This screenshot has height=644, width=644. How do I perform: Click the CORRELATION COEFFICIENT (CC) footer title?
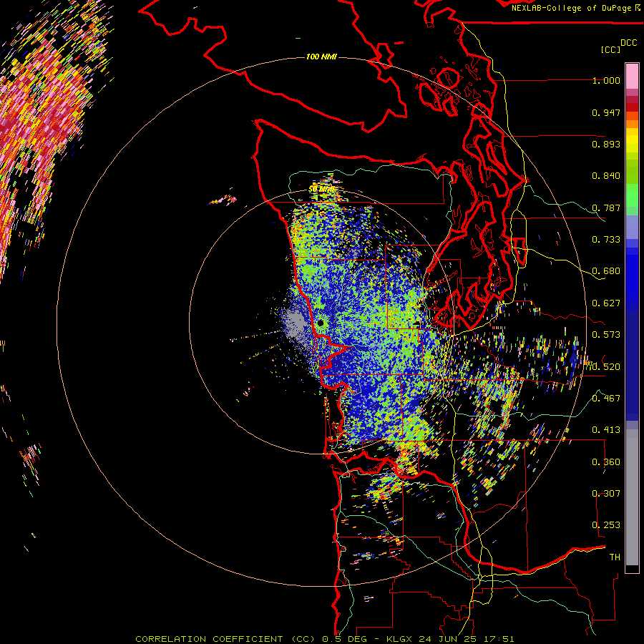coord(225,639)
